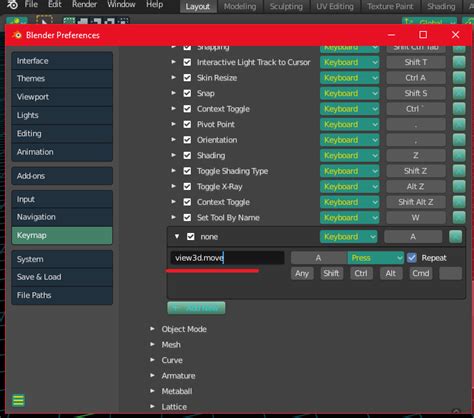Open the Render menu
The image size is (474, 418).
(x=84, y=5)
